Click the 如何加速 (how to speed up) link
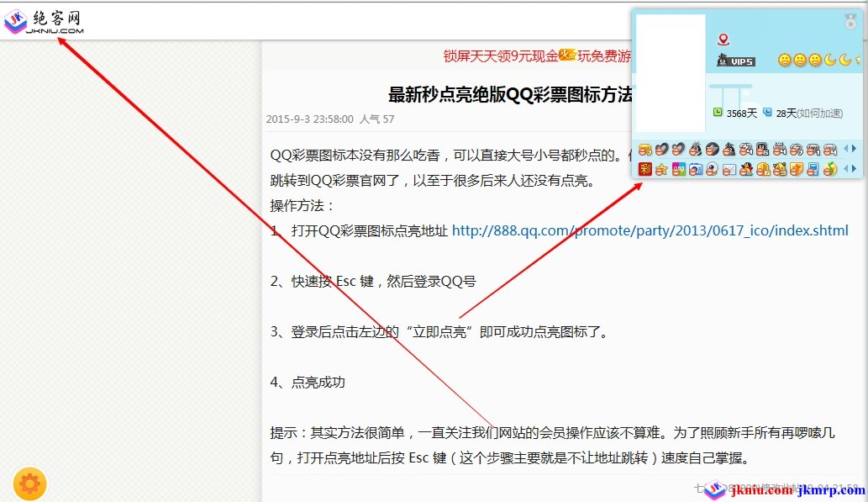Viewport: 868px width, 502px height. [821, 113]
